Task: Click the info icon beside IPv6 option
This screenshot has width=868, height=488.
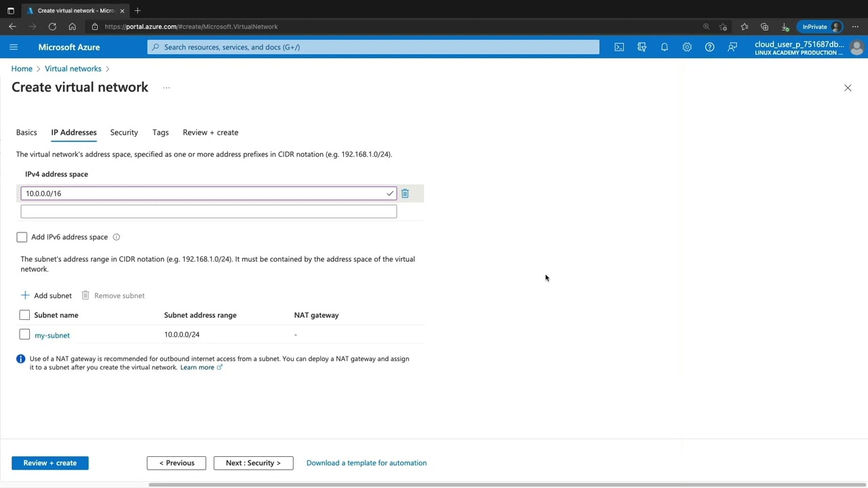Action: point(116,237)
